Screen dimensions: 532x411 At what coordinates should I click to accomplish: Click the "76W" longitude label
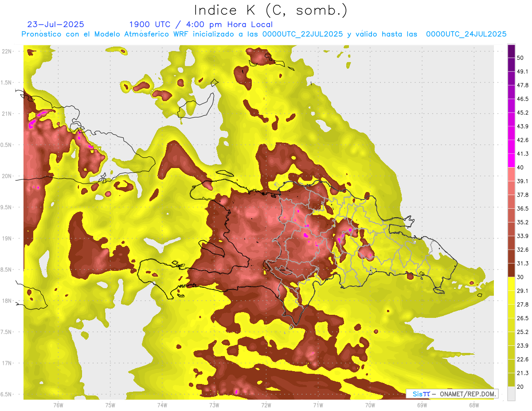click(x=58, y=405)
